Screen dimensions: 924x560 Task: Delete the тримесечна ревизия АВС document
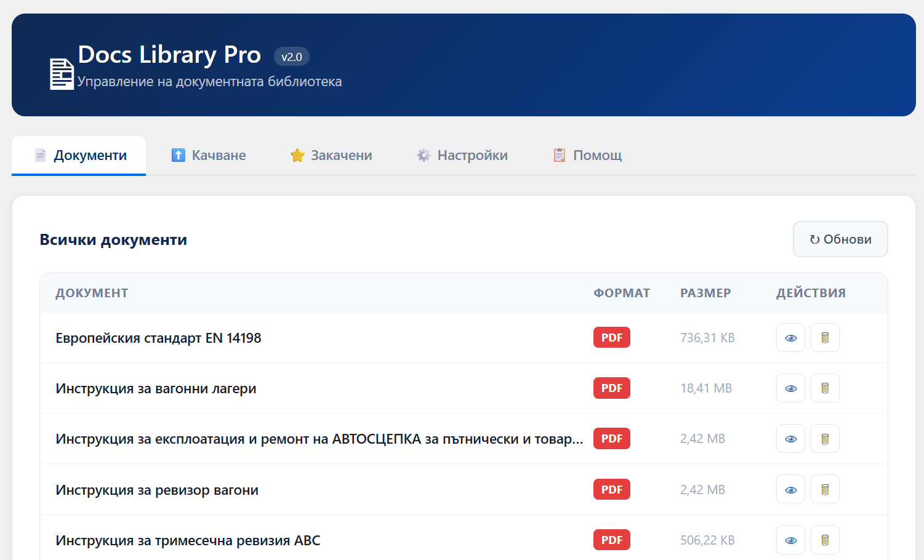coord(825,540)
